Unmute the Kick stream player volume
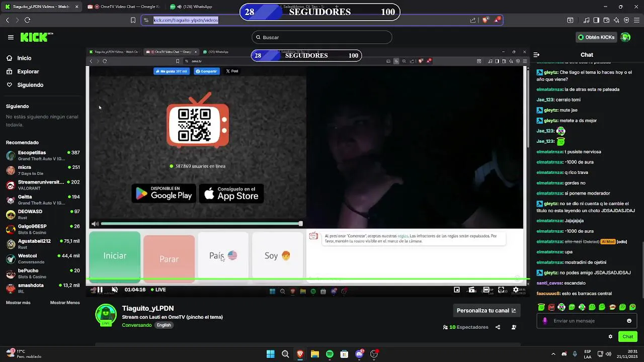644x362 pixels. click(115, 290)
